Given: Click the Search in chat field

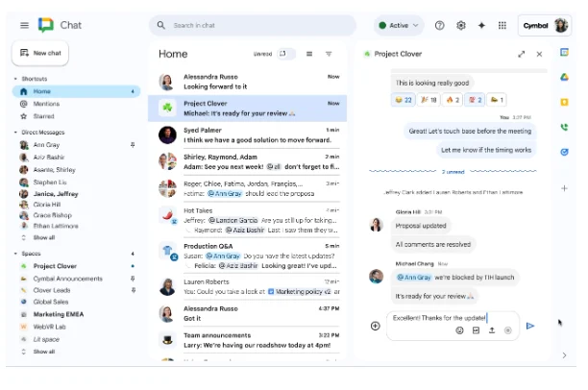Looking at the screenshot, I should tap(253, 26).
